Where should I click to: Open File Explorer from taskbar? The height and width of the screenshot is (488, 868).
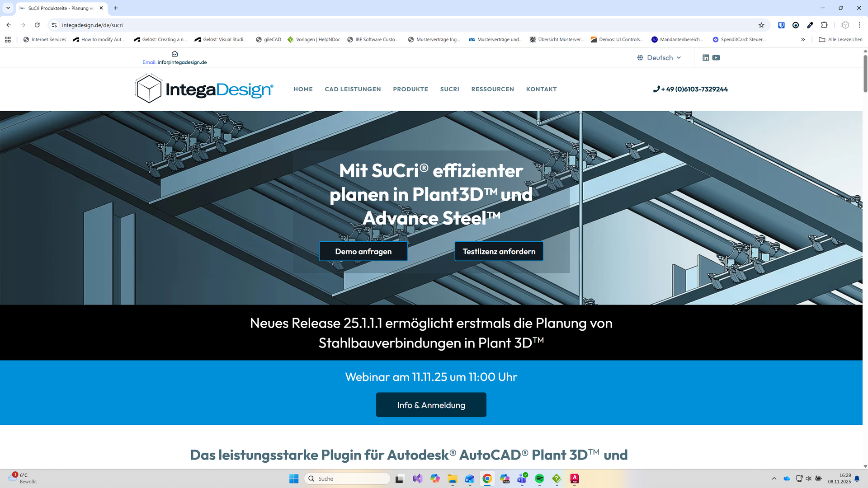[x=453, y=479]
